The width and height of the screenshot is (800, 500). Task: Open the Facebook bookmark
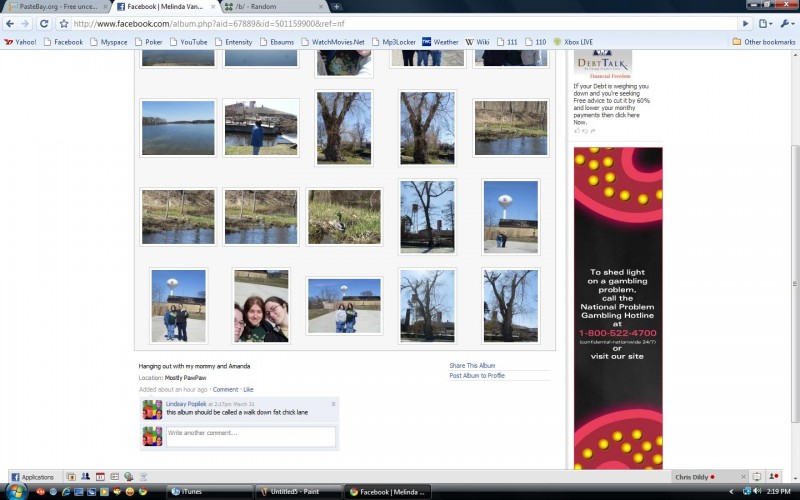(63, 42)
